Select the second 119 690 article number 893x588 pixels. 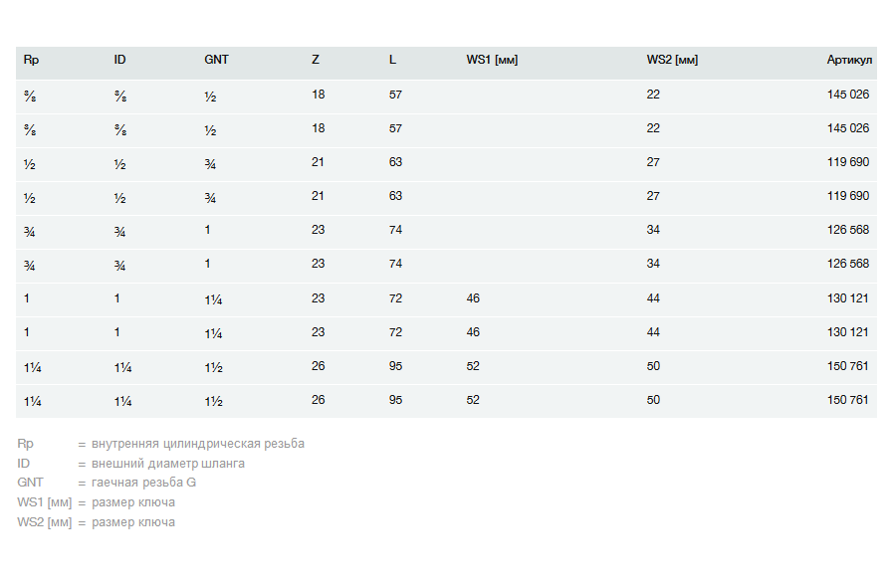point(847,196)
